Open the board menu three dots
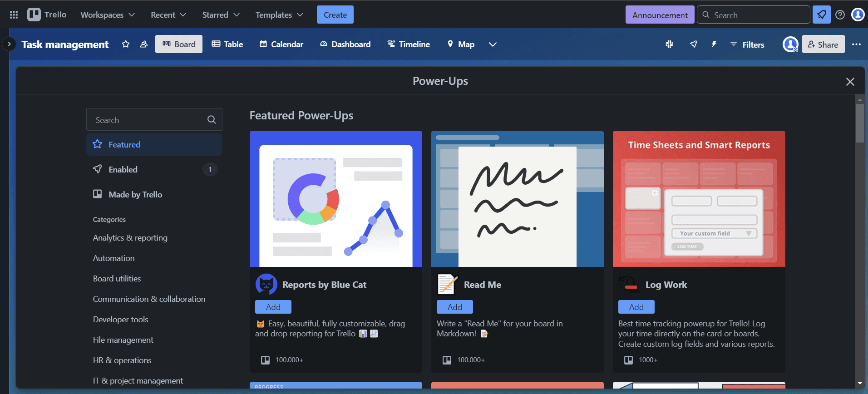Screen dimensions: 868x394 [x=856, y=44]
